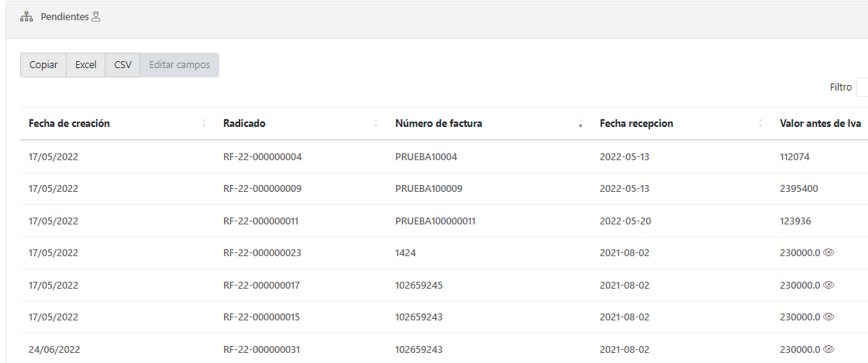Export the table using the Excel button
This screenshot has width=868, height=363.
click(x=85, y=65)
